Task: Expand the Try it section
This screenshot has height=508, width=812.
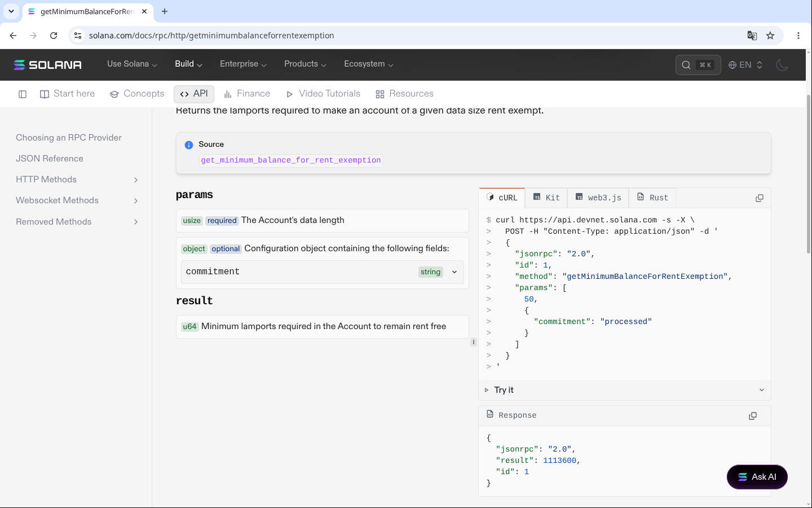Action: click(625, 390)
